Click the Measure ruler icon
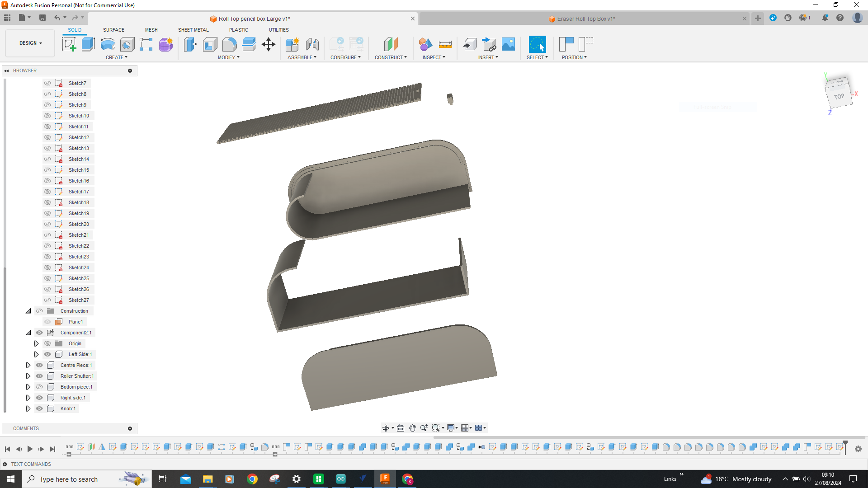 [445, 44]
